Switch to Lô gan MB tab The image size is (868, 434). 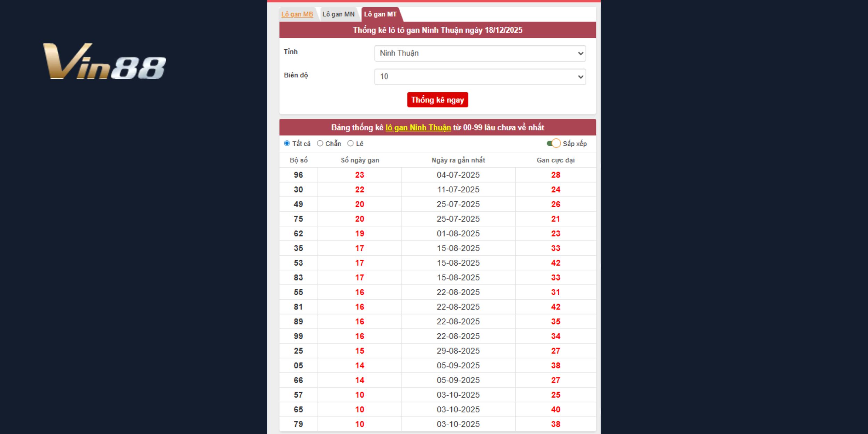(x=297, y=14)
